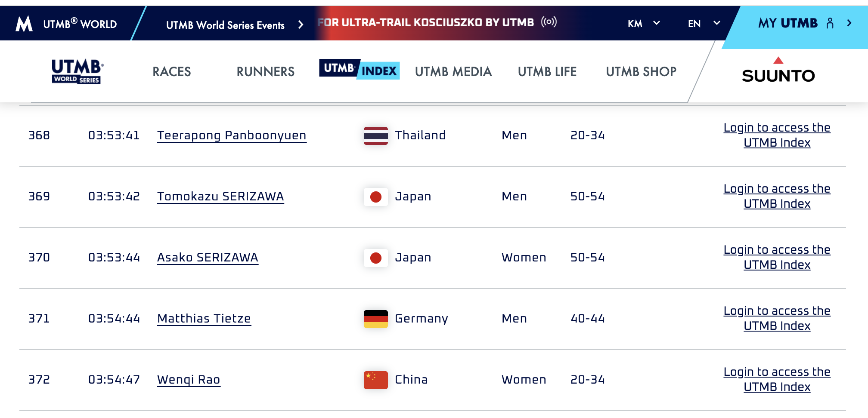Click the Germany flag beside Matthias Tietze
The image size is (868, 418).
tap(375, 318)
